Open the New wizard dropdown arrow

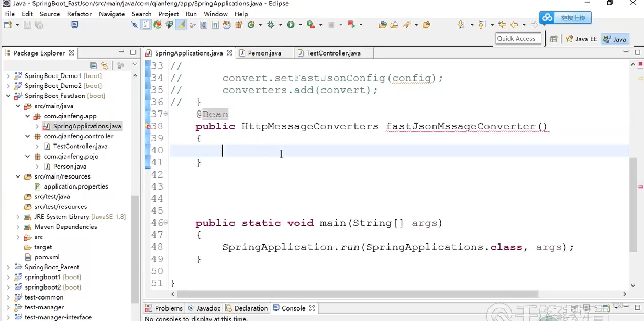click(x=17, y=25)
